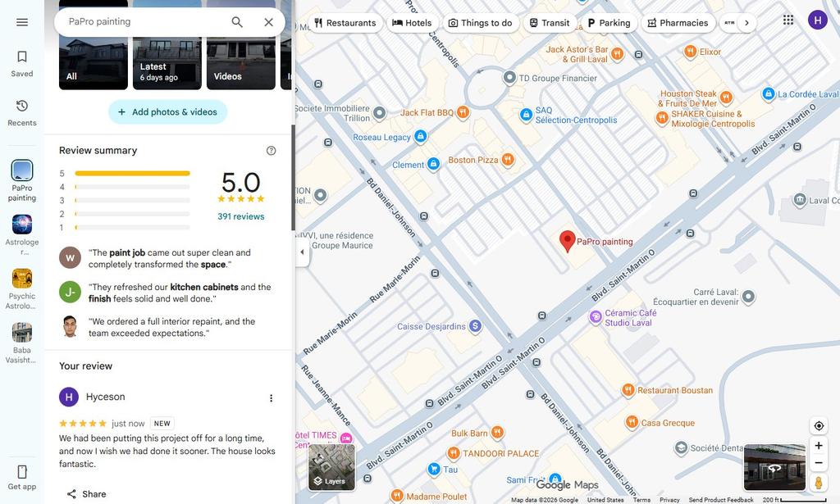Screen dimensions: 840x504
Task: Select PaPro painting in recent sidebar
Action: tap(22, 181)
